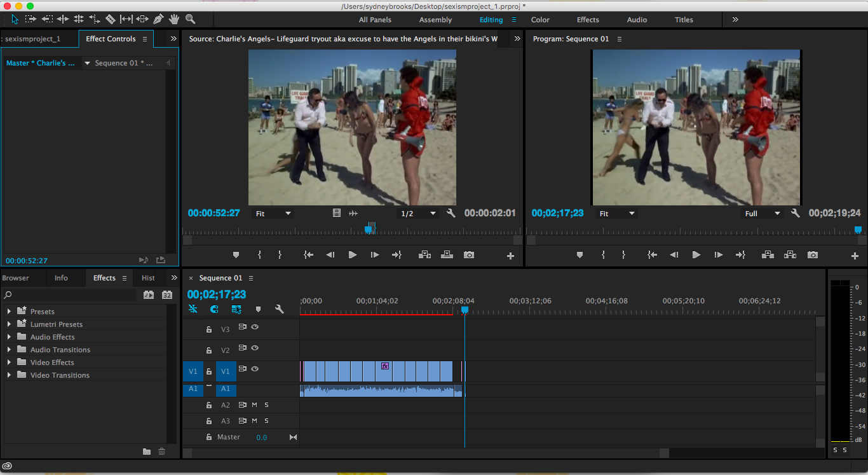The width and height of the screenshot is (868, 475).
Task: Toggle lock on V2 track
Action: 208,350
